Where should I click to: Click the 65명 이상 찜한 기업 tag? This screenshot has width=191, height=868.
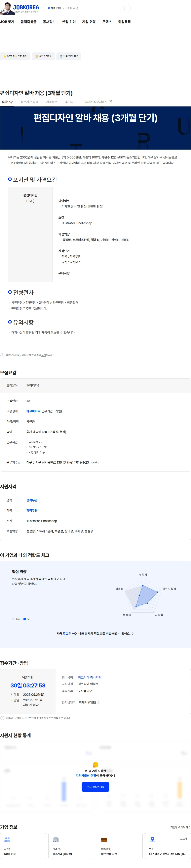click(15, 56)
